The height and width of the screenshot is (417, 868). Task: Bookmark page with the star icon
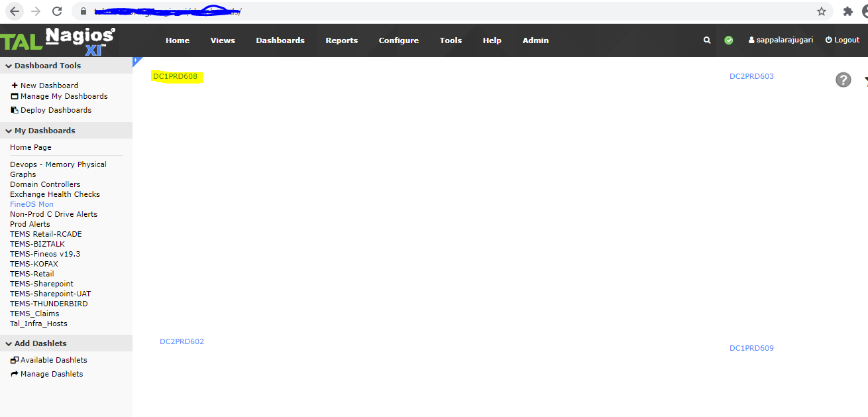click(x=822, y=11)
